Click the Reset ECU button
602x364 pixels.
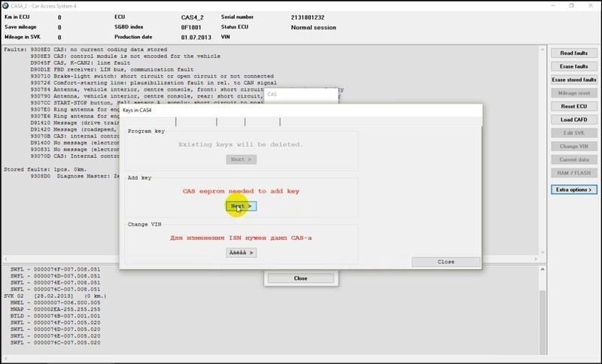coord(574,106)
